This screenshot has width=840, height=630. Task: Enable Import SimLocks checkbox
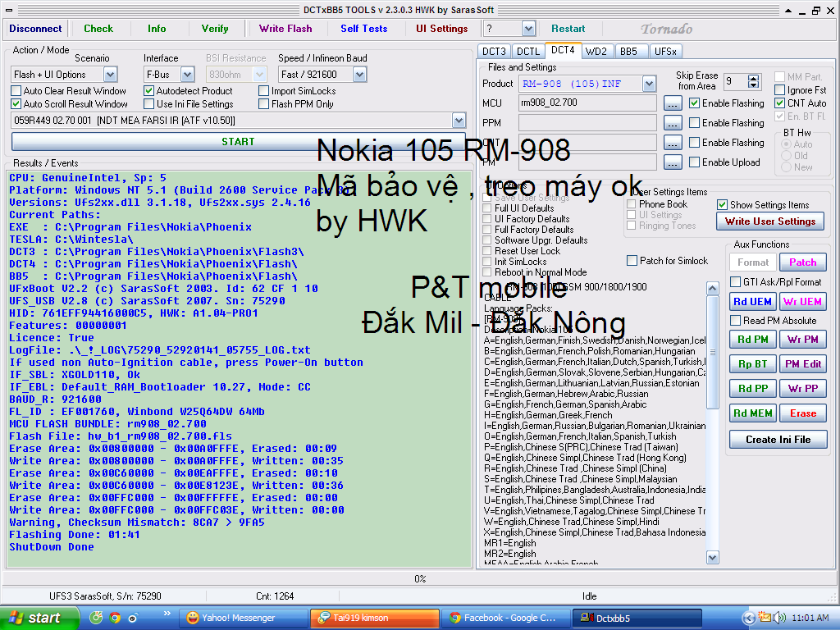[263, 90]
